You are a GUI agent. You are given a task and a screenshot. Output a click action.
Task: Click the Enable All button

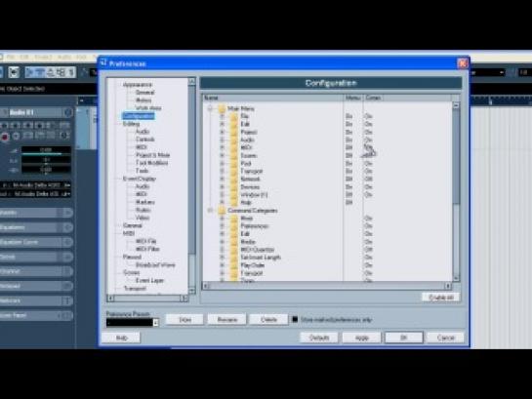(x=441, y=298)
